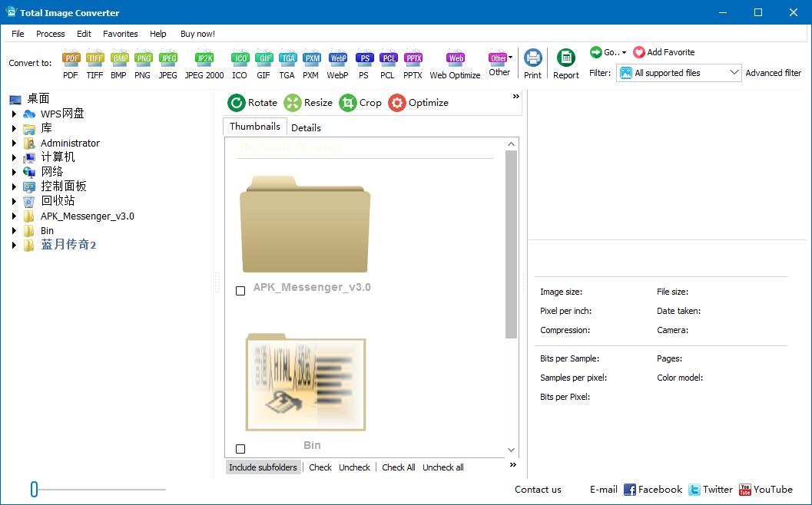Check the APK_Messenger_v3.0 folder checkbox
812x505 pixels.
click(x=240, y=291)
